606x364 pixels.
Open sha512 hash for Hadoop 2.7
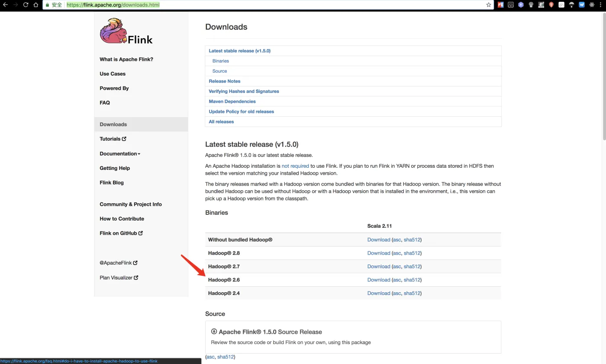pyautogui.click(x=412, y=266)
